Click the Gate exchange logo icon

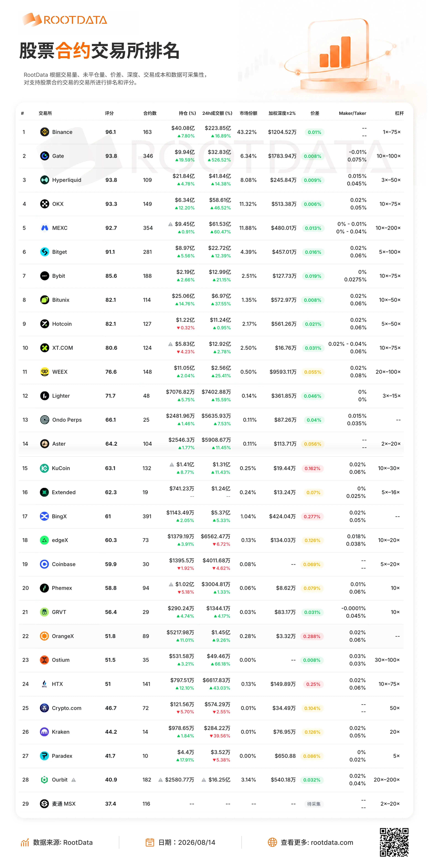(44, 156)
